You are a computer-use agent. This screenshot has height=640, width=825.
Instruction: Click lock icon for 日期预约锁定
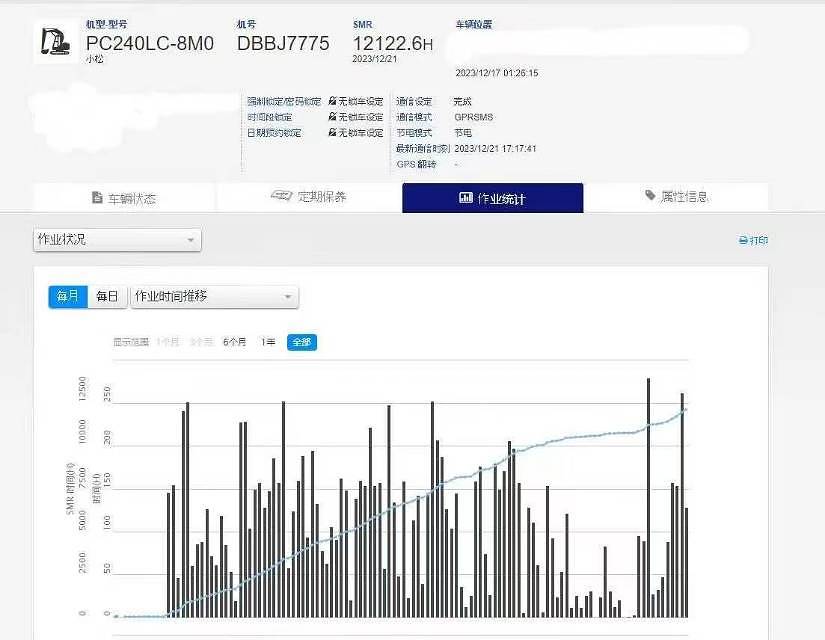click(x=332, y=133)
